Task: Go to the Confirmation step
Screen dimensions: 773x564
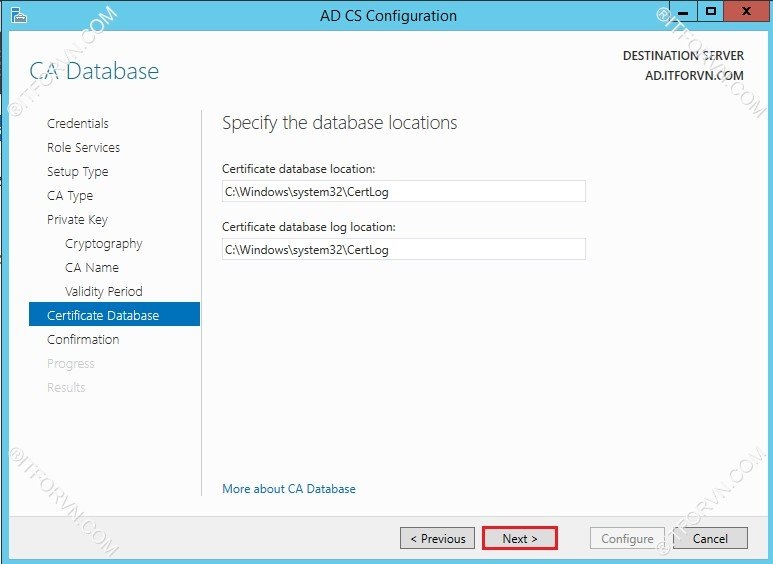Action: (83, 340)
